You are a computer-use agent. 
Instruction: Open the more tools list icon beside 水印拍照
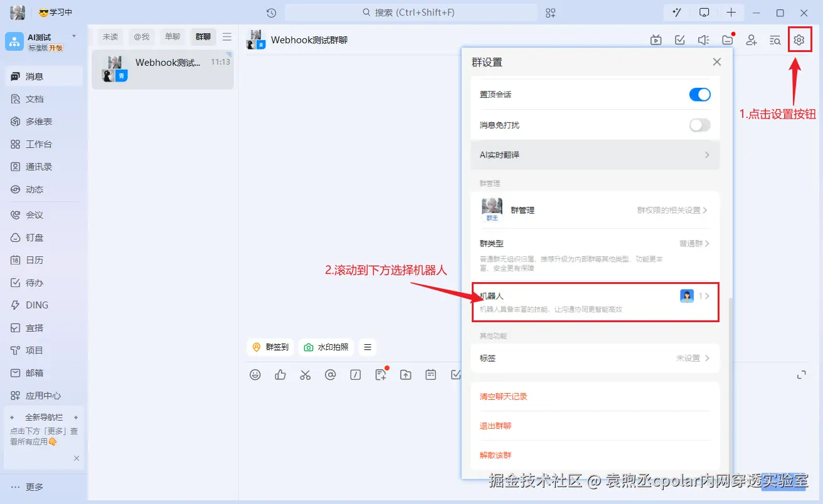coord(368,347)
